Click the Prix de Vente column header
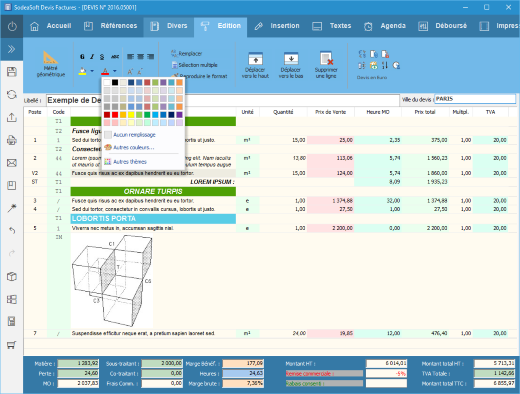 tap(331, 112)
